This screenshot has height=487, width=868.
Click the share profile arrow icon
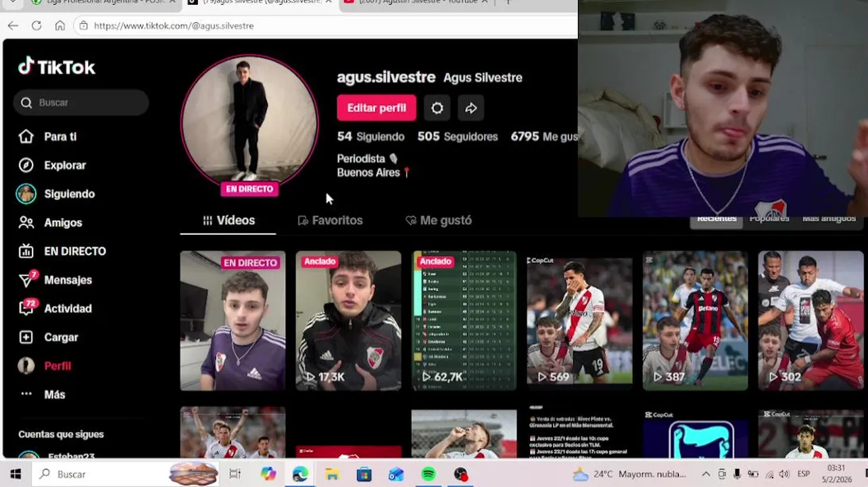(471, 108)
